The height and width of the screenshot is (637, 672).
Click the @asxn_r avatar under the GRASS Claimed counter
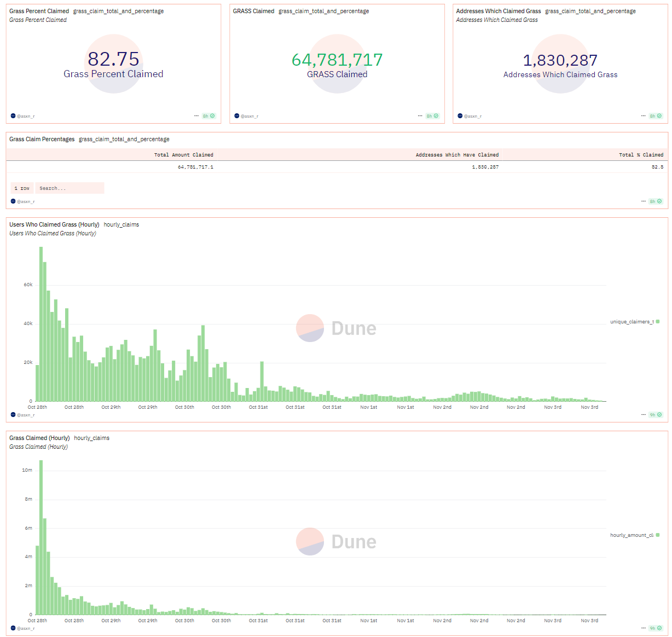click(x=237, y=116)
